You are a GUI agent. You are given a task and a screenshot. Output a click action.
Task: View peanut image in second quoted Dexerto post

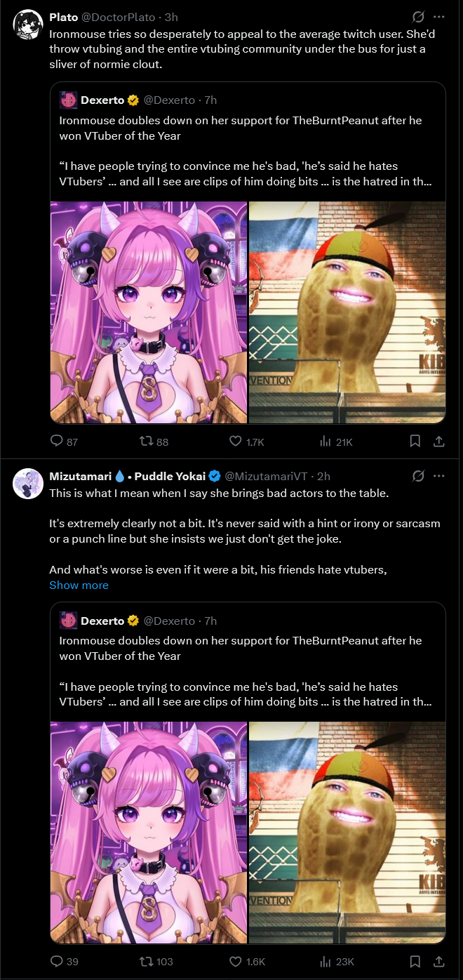coord(347,833)
